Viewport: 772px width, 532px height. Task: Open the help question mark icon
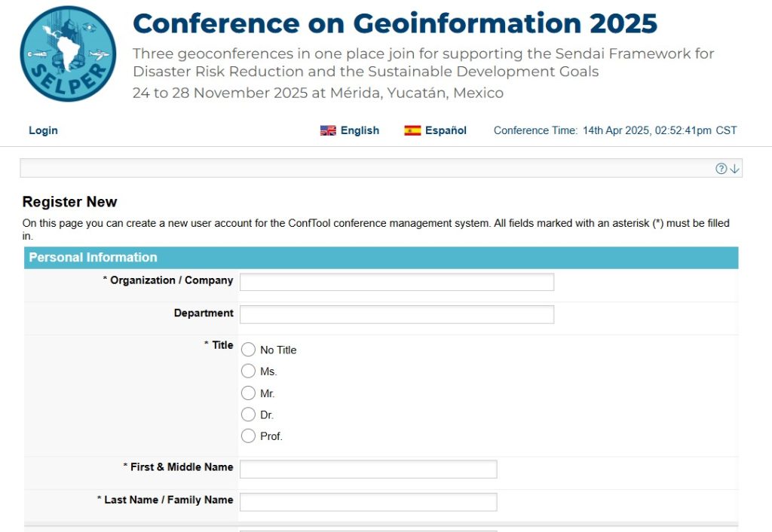click(x=721, y=169)
